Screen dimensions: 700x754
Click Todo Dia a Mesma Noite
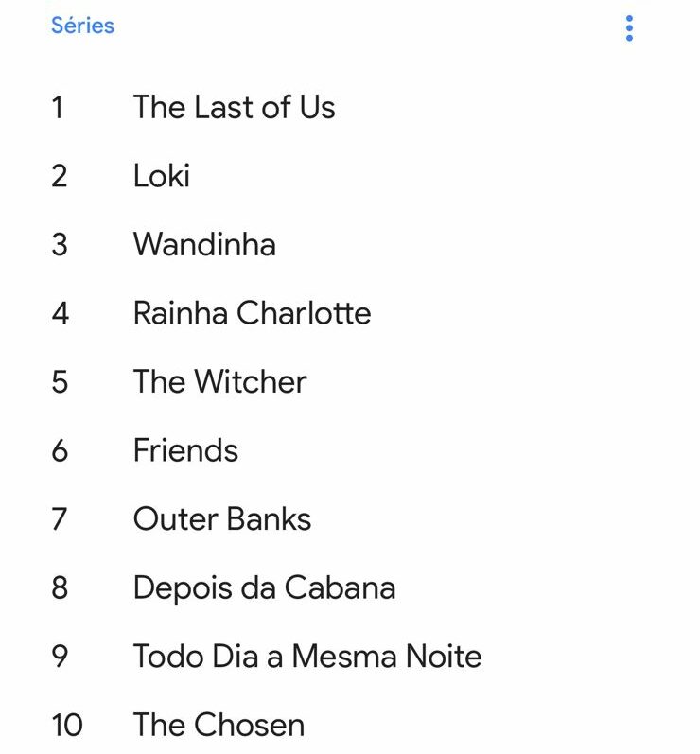[x=307, y=657]
